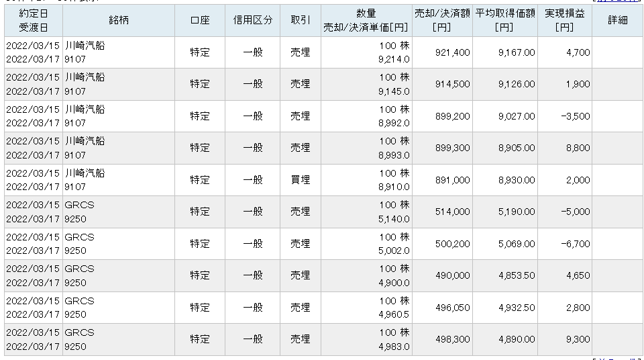
Task: Click the 詳細 column header
Action: click(617, 21)
